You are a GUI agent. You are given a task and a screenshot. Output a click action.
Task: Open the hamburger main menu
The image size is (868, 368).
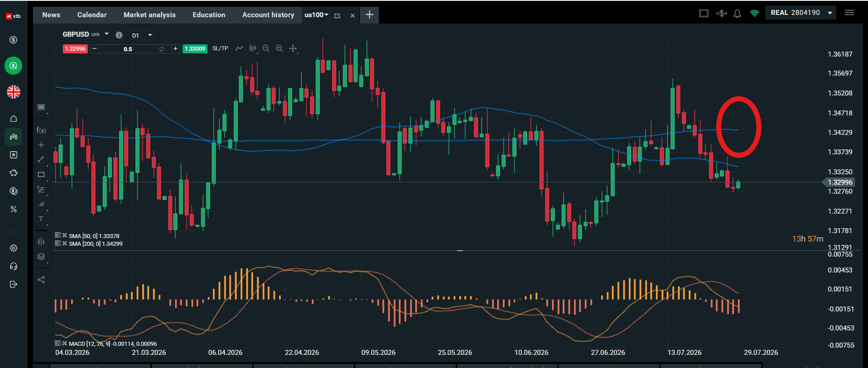(849, 13)
